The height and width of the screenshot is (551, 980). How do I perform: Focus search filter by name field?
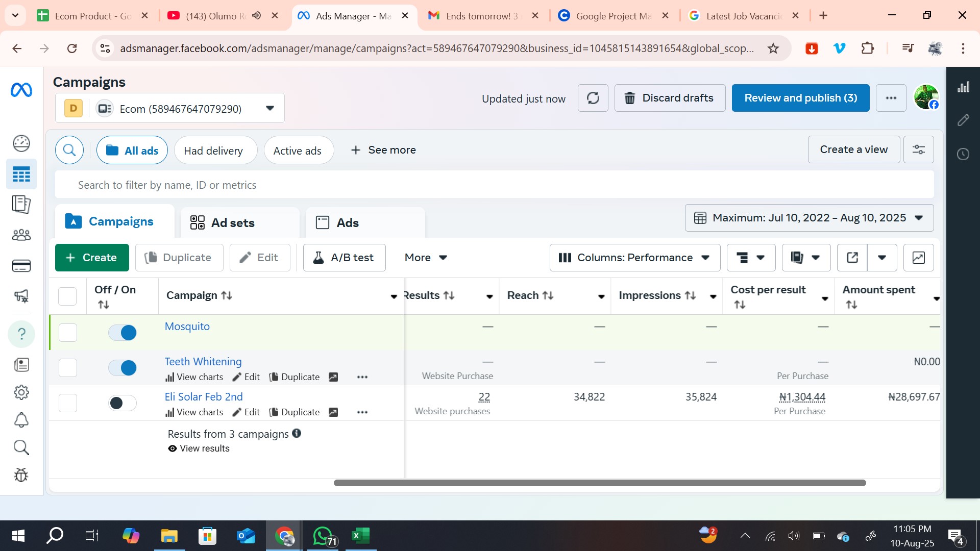pyautogui.click(x=494, y=185)
